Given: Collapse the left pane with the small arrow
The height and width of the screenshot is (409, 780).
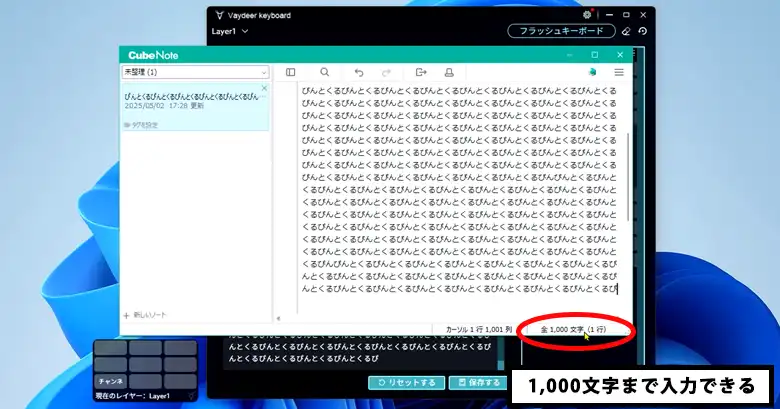Looking at the screenshot, I should pos(278,318).
